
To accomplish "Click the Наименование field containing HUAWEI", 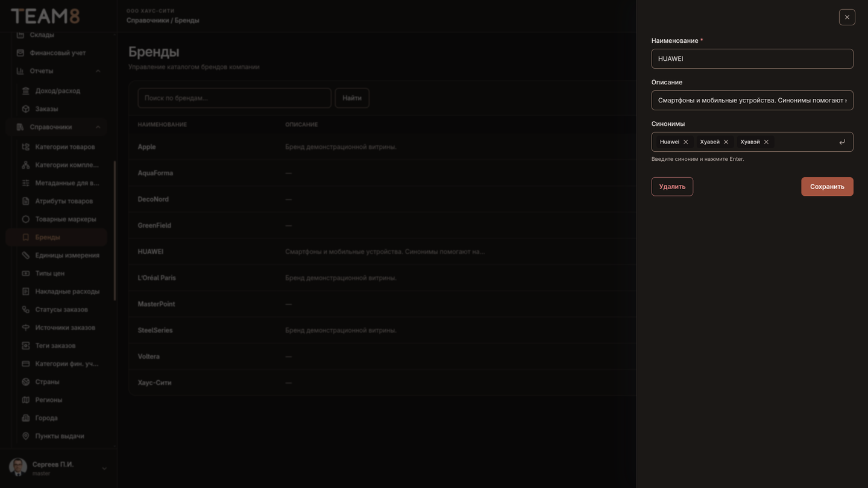I will [x=752, y=59].
